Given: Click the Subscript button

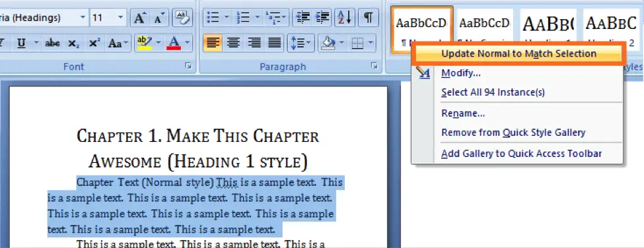Looking at the screenshot, I should [x=74, y=43].
